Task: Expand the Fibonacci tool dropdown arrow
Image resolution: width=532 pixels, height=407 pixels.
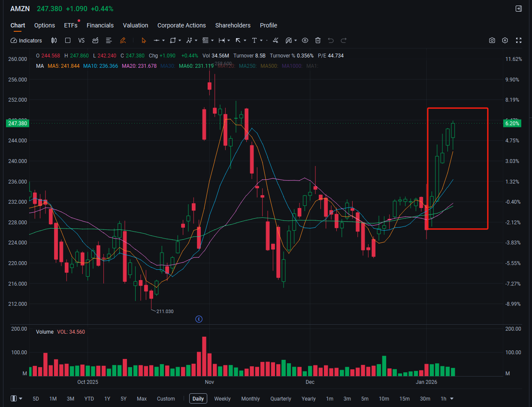Action: [212, 40]
